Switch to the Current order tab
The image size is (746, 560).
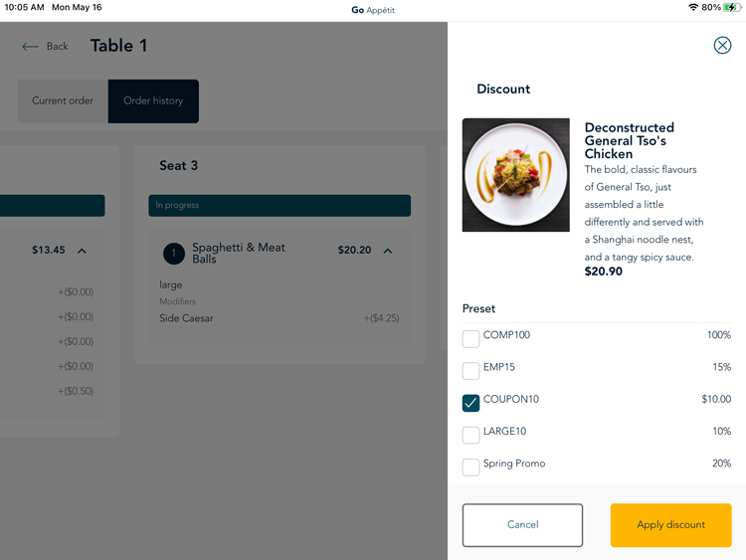(x=63, y=100)
